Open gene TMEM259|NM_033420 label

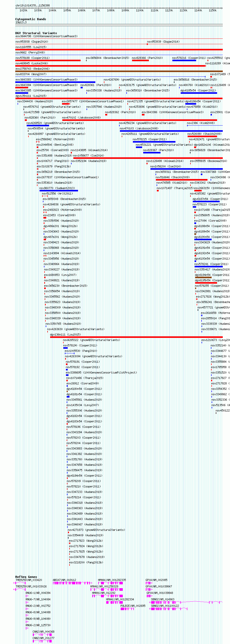coord(29,580)
